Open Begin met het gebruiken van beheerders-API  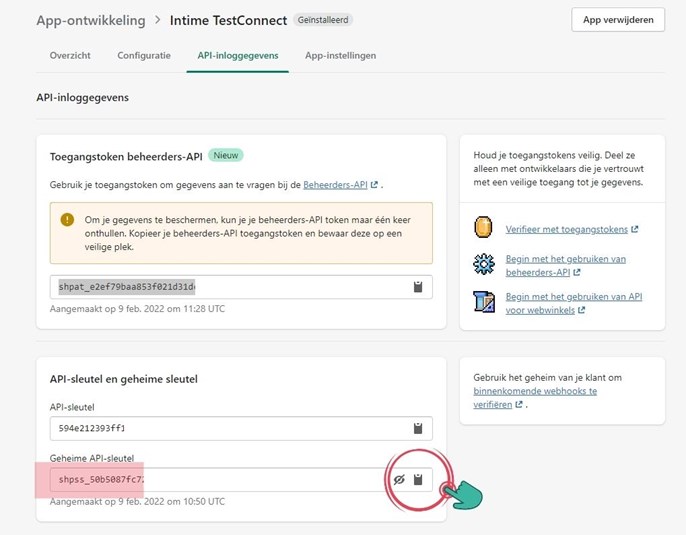pyautogui.click(x=565, y=265)
